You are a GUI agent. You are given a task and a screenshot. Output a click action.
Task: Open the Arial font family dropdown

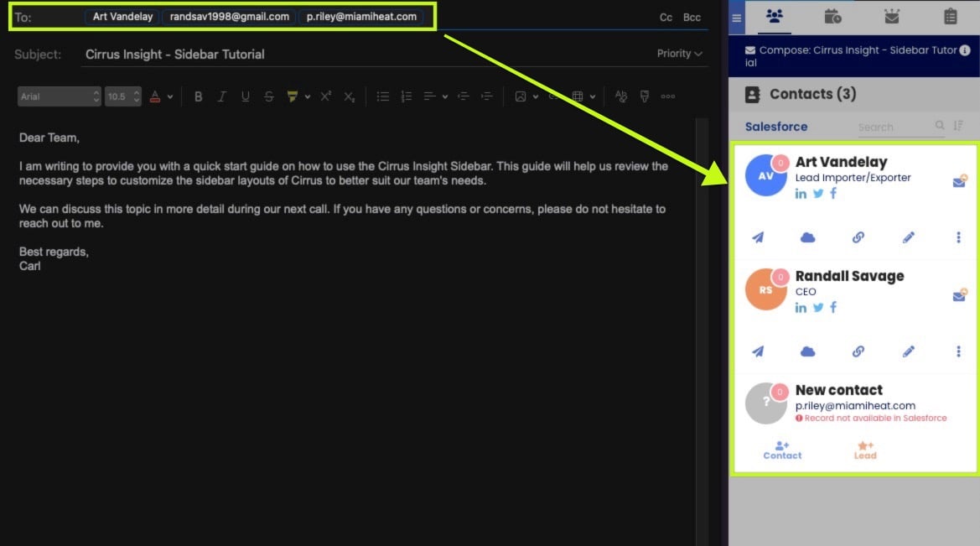(x=59, y=96)
